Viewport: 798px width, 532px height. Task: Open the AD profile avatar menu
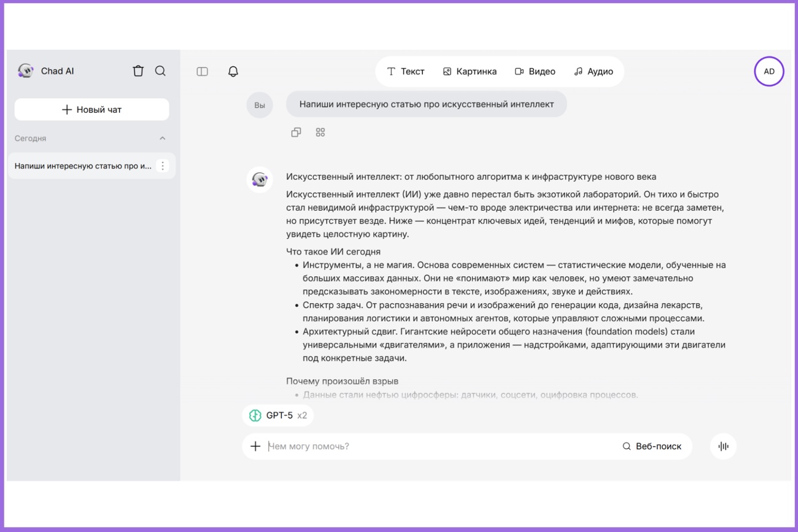click(x=769, y=72)
